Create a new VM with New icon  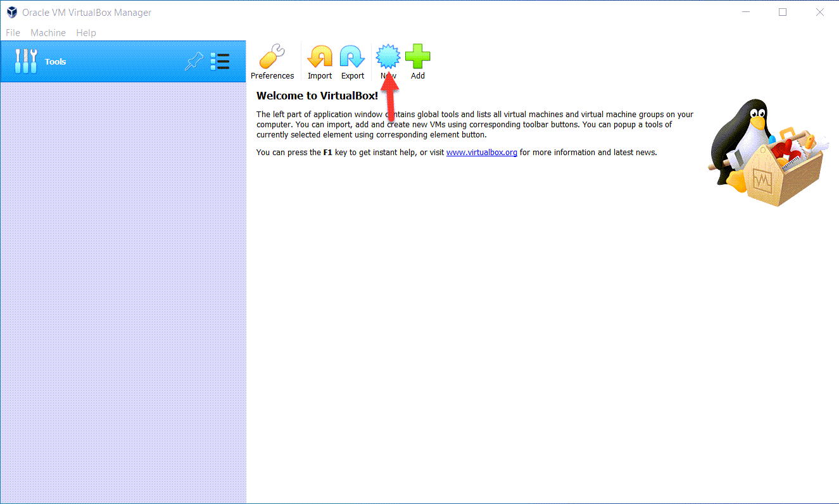click(x=388, y=58)
